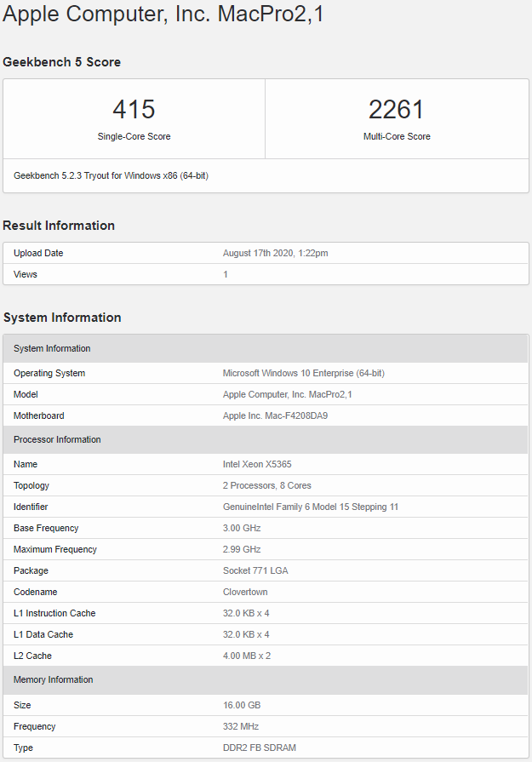532x762 pixels.
Task: Click the 'Package' label
Action: click(31, 571)
